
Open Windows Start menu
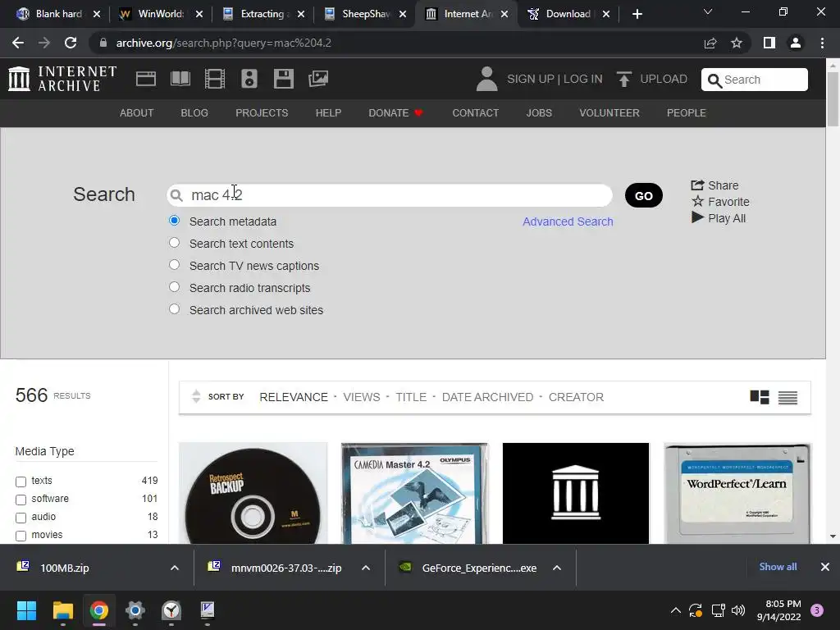(26, 610)
